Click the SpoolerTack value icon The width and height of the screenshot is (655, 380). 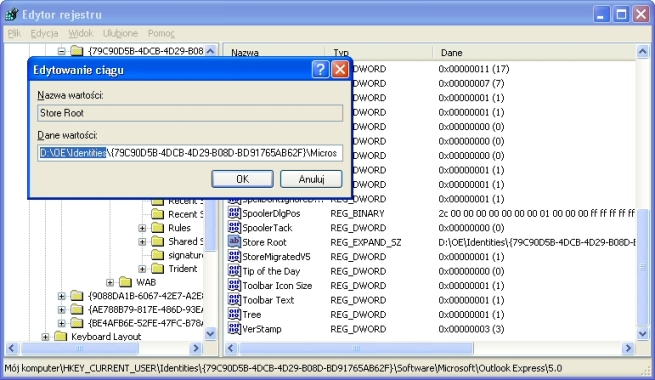coord(234,228)
